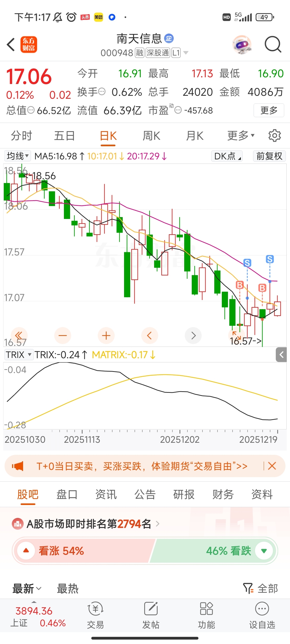Tap the 深股通 tag
This screenshot has height=644, width=290.
[x=158, y=53]
